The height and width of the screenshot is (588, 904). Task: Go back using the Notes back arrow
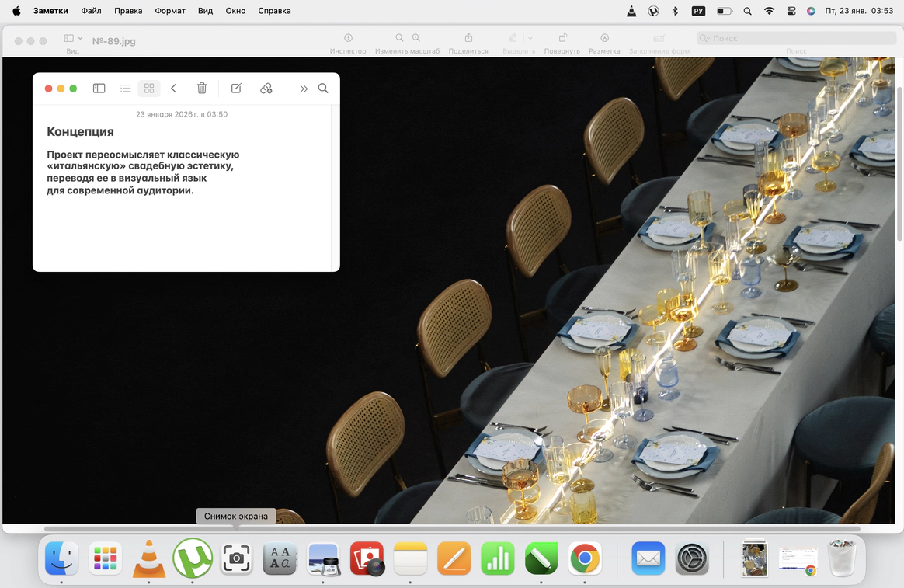click(174, 89)
